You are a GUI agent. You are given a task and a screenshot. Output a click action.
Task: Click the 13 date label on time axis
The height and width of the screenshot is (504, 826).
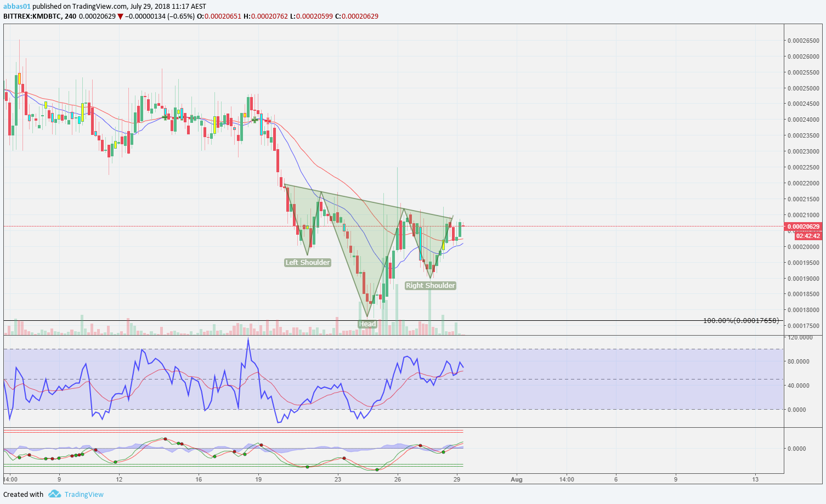click(755, 479)
